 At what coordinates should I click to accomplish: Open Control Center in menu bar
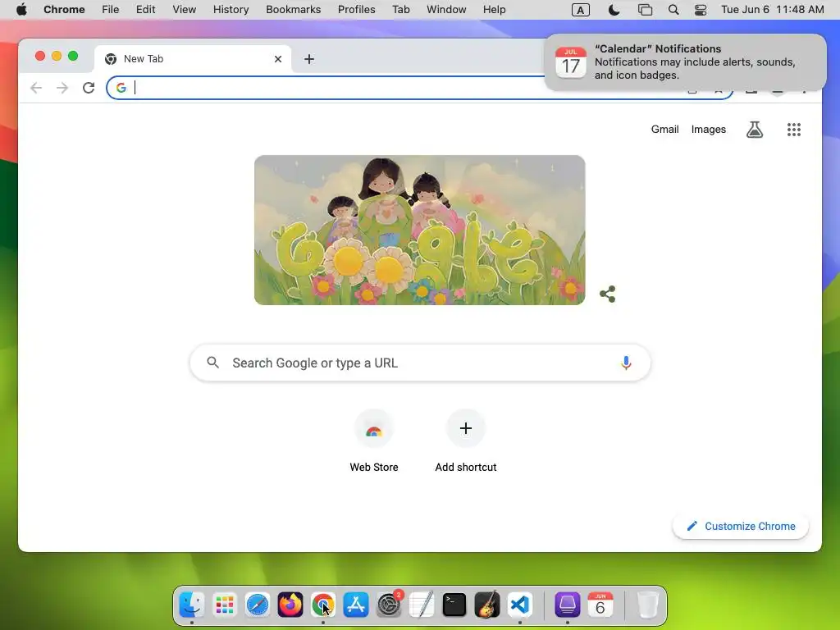pos(701,10)
